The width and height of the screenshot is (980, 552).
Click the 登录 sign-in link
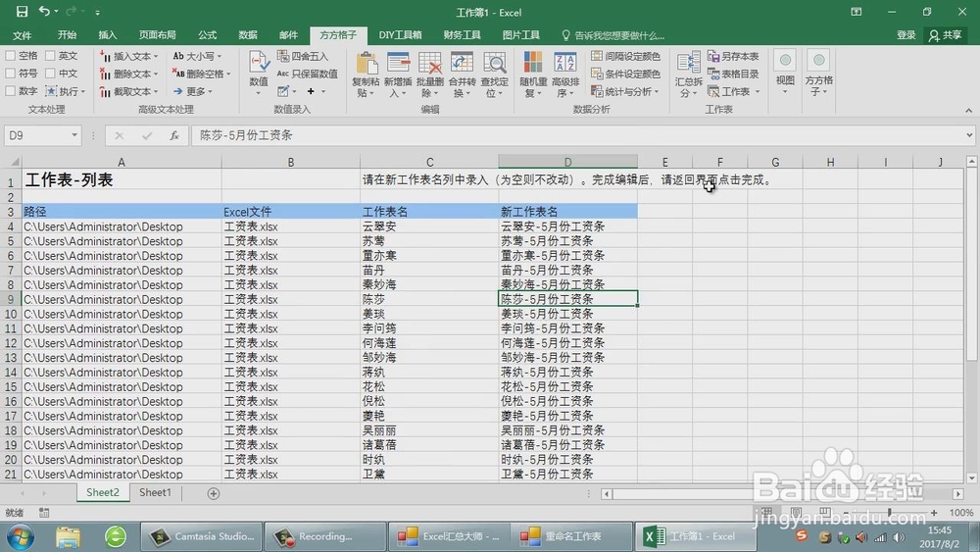[906, 35]
